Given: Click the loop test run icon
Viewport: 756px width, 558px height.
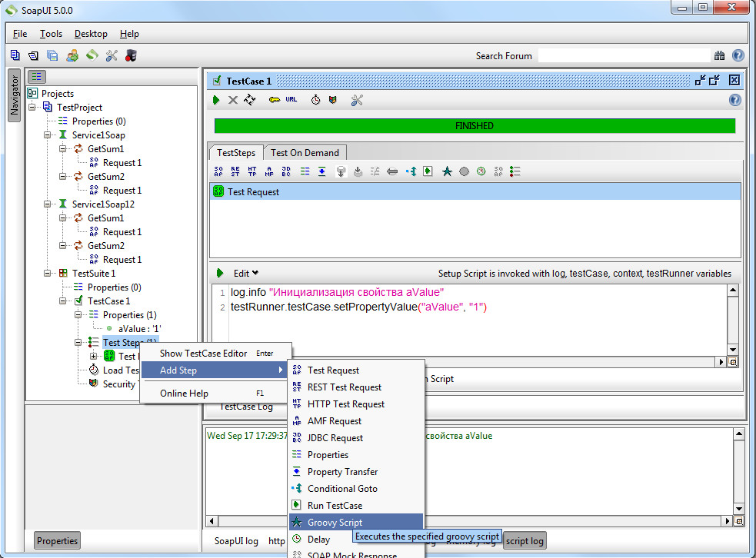Looking at the screenshot, I should pos(250,100).
